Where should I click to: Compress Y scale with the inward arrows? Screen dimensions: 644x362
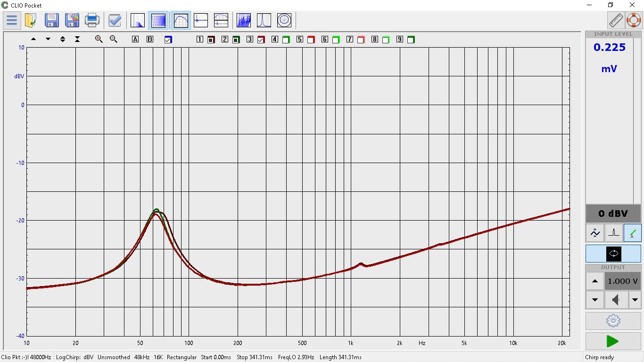77,39
